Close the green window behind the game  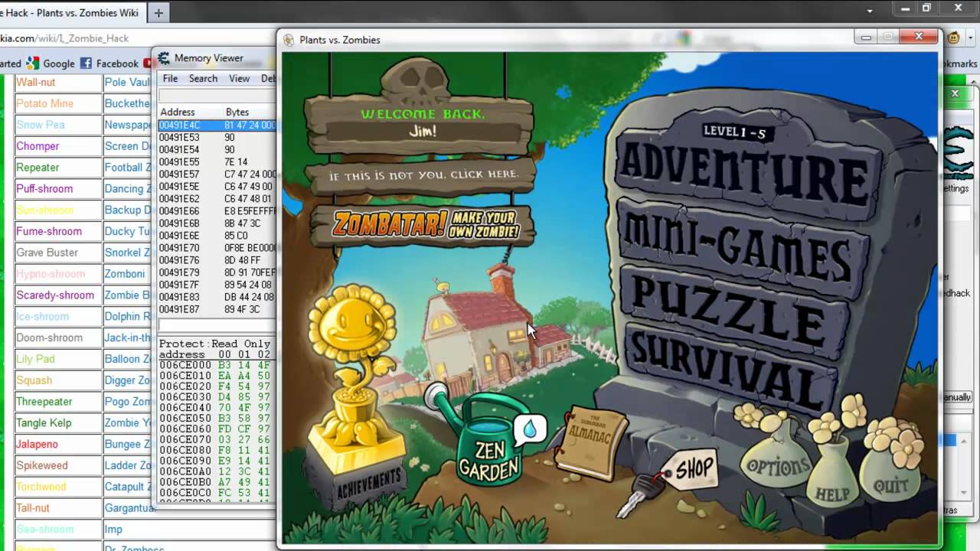coord(955,93)
